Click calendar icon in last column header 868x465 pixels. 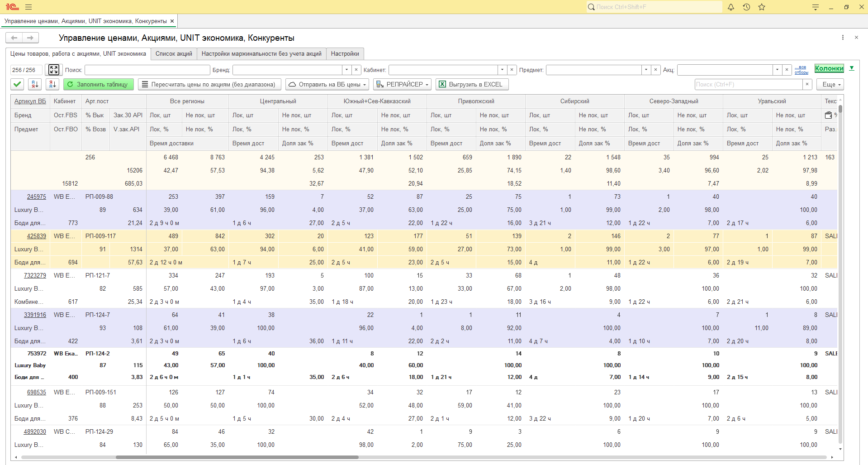pos(828,115)
